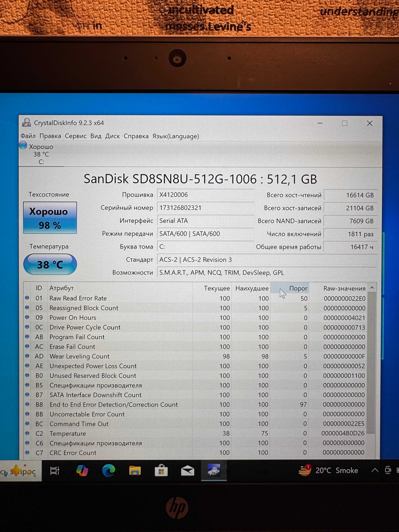Click the Наихудшее column header
This screenshot has width=399, height=532.
coord(251,288)
